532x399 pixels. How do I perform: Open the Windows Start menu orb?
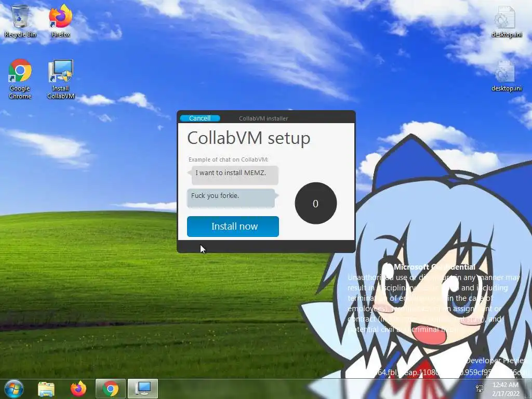[14, 389]
